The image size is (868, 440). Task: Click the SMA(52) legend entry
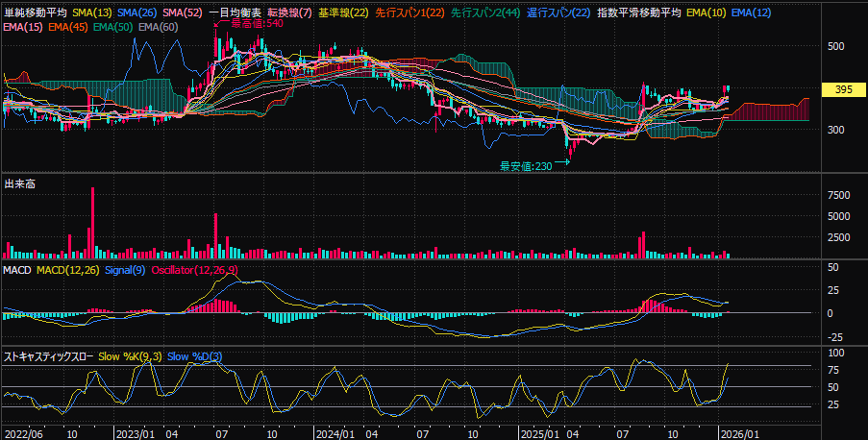coord(181,12)
